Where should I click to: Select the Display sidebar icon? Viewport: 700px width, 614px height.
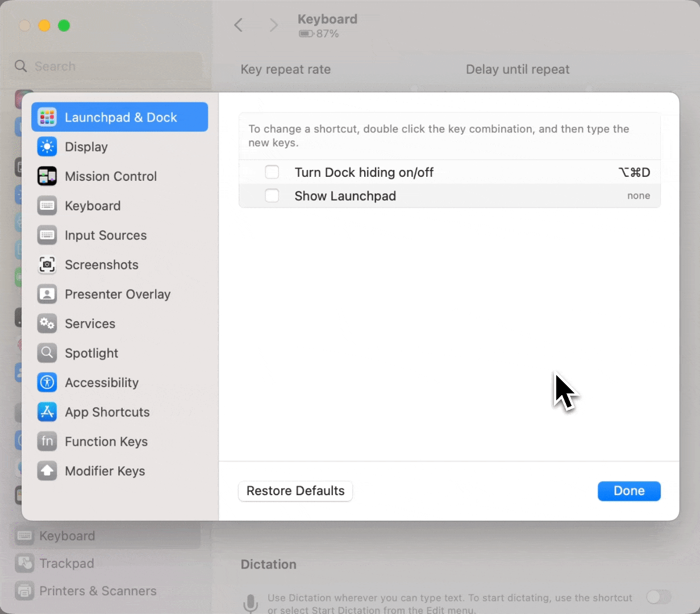click(47, 147)
